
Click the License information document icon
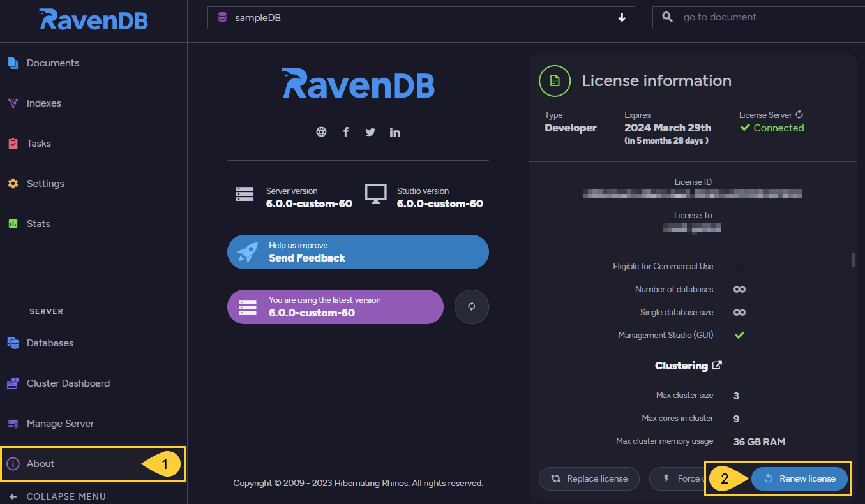555,80
